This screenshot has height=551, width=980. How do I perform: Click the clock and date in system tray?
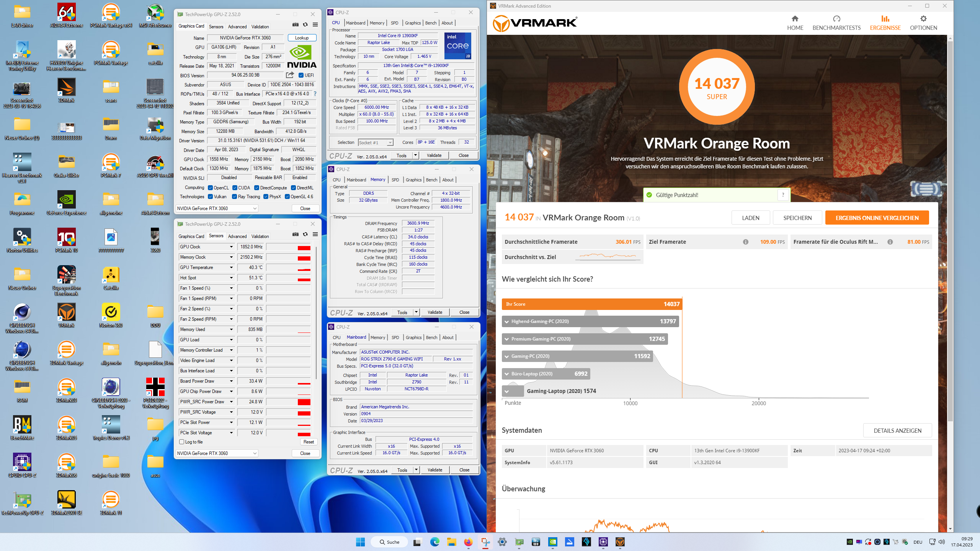(x=962, y=542)
